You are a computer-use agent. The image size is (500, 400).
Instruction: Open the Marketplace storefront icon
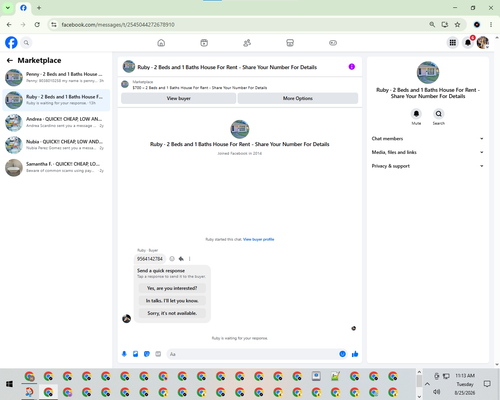click(x=290, y=43)
